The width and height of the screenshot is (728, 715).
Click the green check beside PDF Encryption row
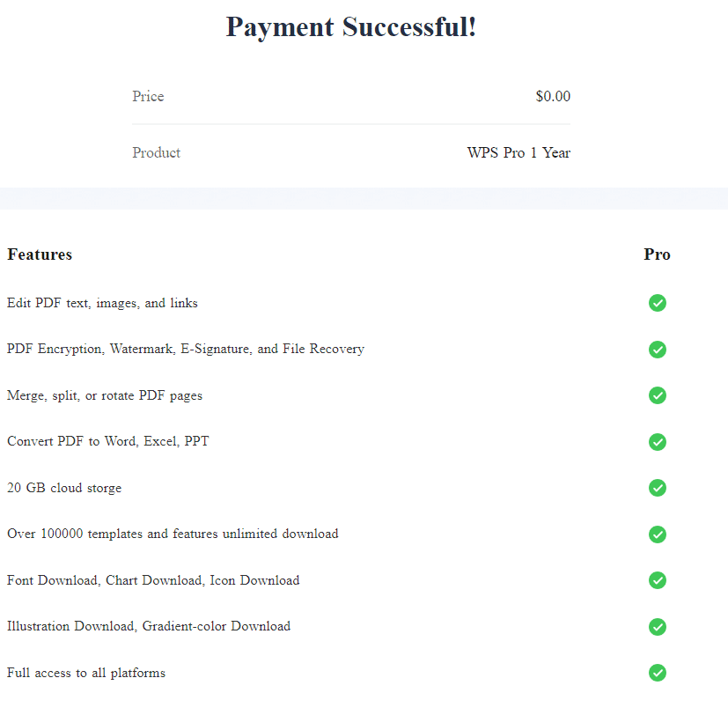658,350
